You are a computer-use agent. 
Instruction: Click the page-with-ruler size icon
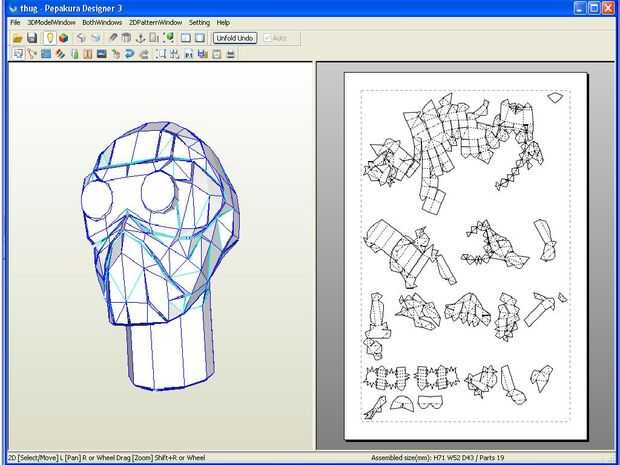[x=154, y=38]
